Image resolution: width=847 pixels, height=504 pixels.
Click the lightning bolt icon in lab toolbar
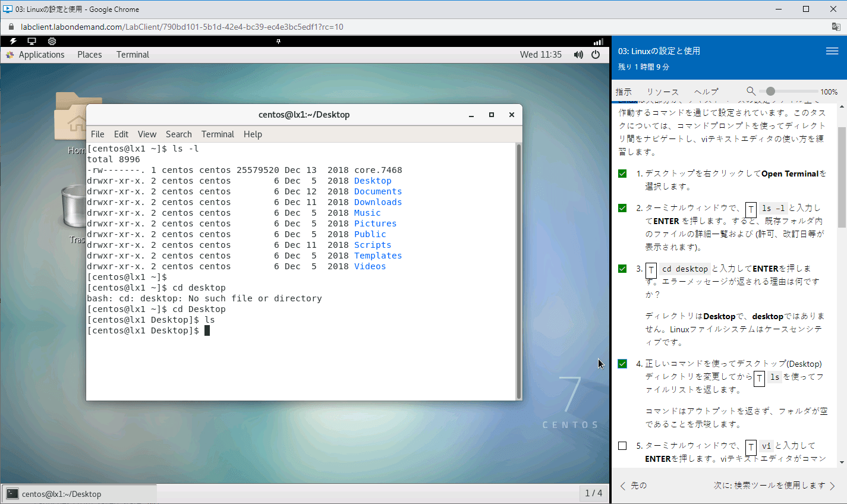tap(13, 41)
